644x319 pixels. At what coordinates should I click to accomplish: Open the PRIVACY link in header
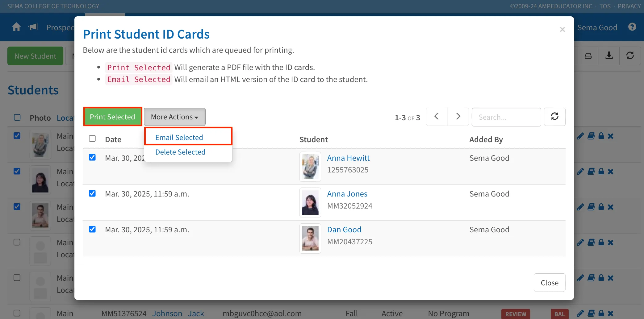(x=629, y=6)
